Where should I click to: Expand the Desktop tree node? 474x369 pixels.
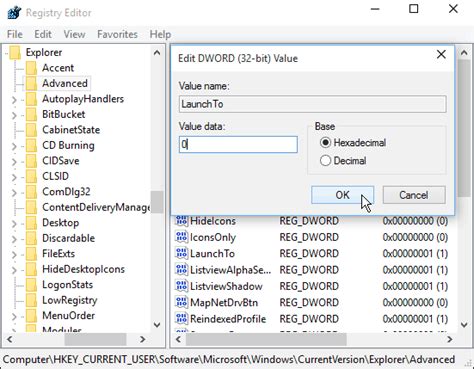[14, 223]
